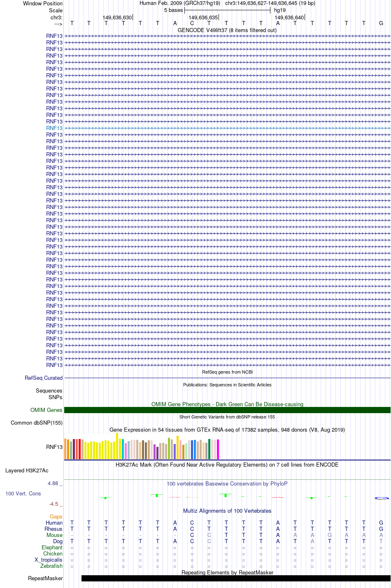The width and height of the screenshot is (391, 588).
Task: Select the dark green OMIM gene bar
Action: 227,410
